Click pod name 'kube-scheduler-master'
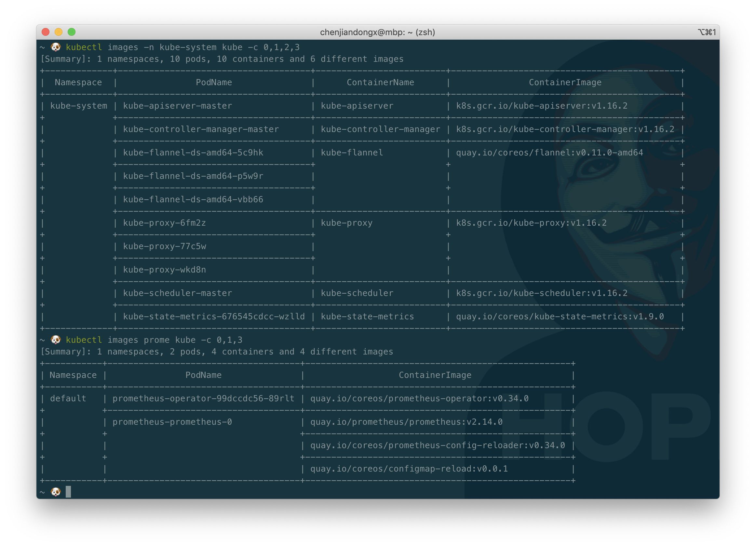 coord(177,293)
